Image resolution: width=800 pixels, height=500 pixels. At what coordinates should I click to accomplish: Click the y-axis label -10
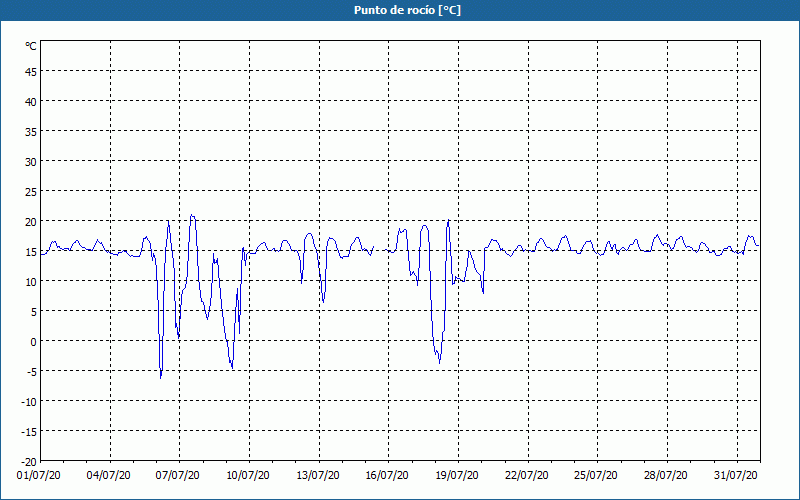(x=29, y=402)
